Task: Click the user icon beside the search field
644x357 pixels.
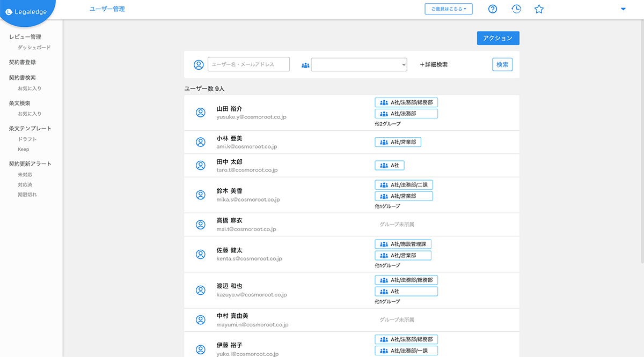Action: (x=199, y=65)
